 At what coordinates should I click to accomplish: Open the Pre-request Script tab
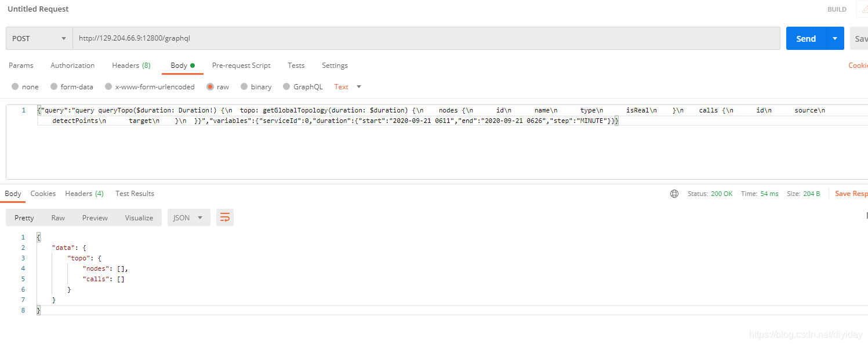tap(241, 66)
